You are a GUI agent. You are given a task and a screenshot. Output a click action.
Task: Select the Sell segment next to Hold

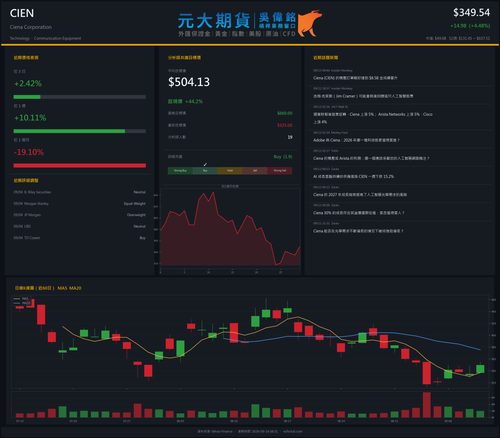[255, 171]
